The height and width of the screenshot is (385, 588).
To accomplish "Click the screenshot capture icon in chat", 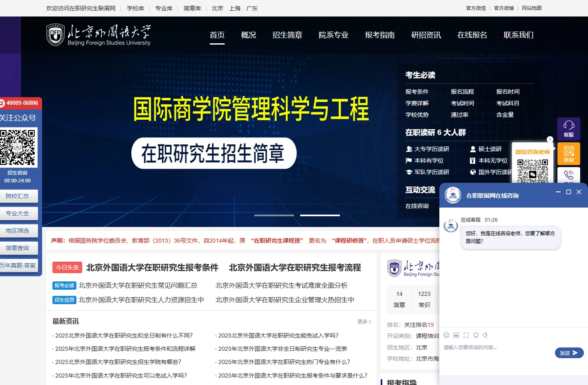I will 466,335.
